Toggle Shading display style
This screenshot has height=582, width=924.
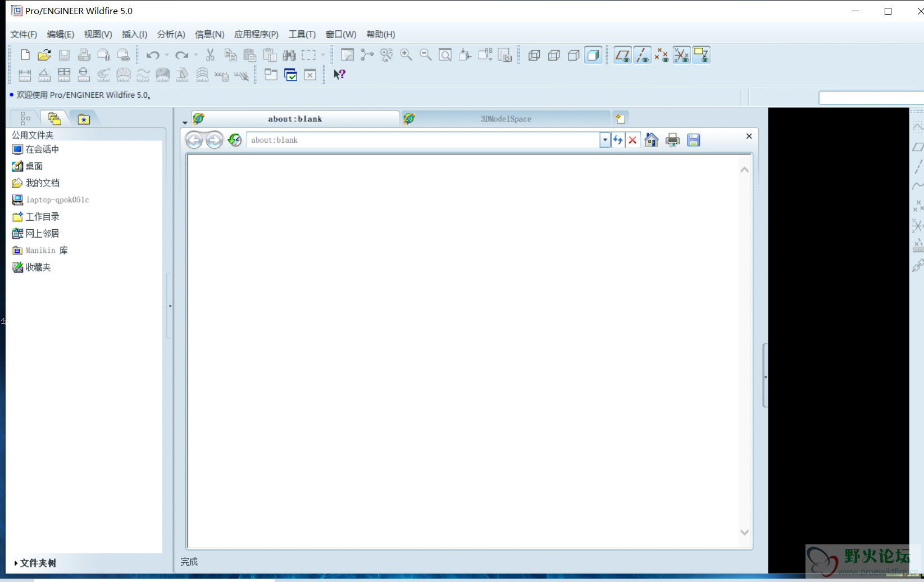593,55
